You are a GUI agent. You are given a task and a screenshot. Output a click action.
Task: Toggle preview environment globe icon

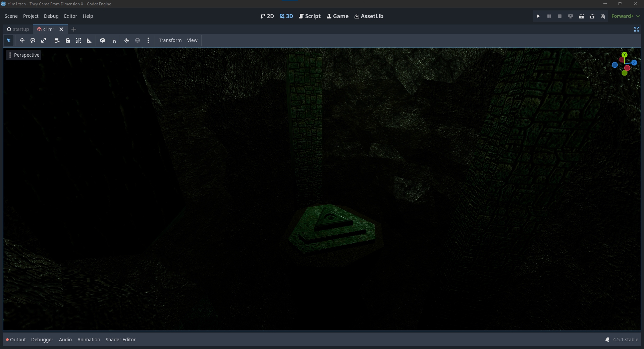coord(138,40)
